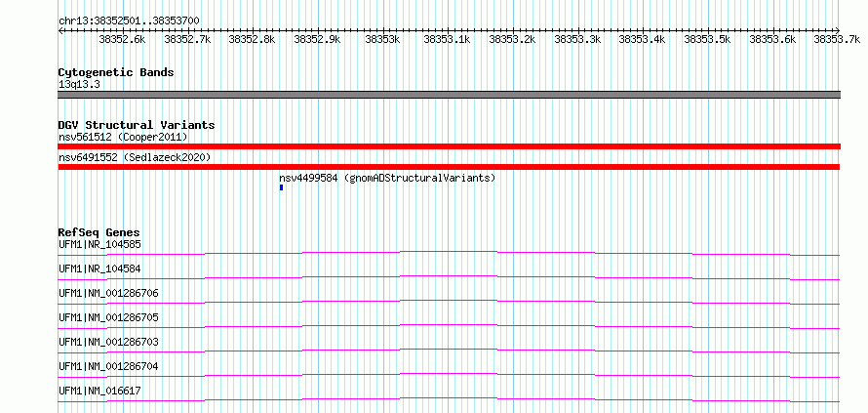The height and width of the screenshot is (413, 868).
Task: Click the red bar for nsv561512
Action: click(449, 146)
